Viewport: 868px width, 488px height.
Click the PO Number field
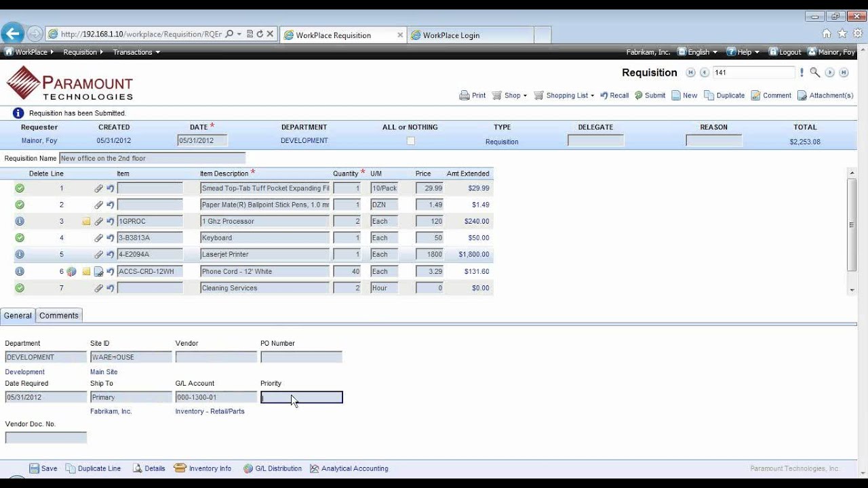click(x=302, y=357)
